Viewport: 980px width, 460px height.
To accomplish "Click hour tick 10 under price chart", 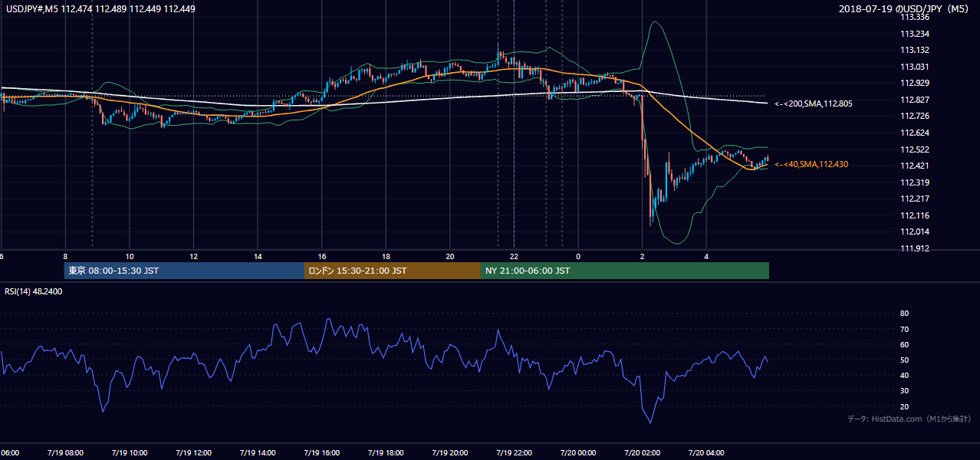I will pos(130,256).
